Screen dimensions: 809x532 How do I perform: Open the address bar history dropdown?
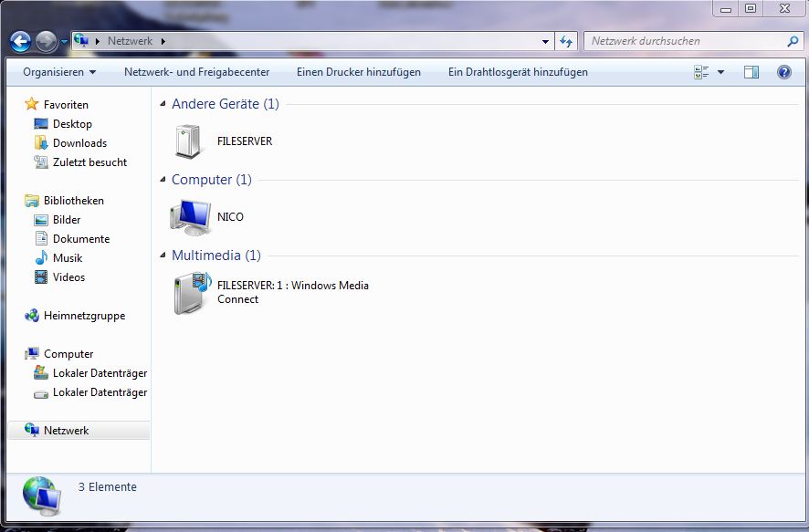(x=546, y=41)
